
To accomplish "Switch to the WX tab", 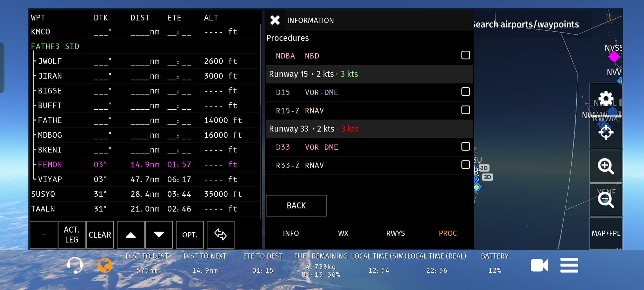I will [343, 233].
